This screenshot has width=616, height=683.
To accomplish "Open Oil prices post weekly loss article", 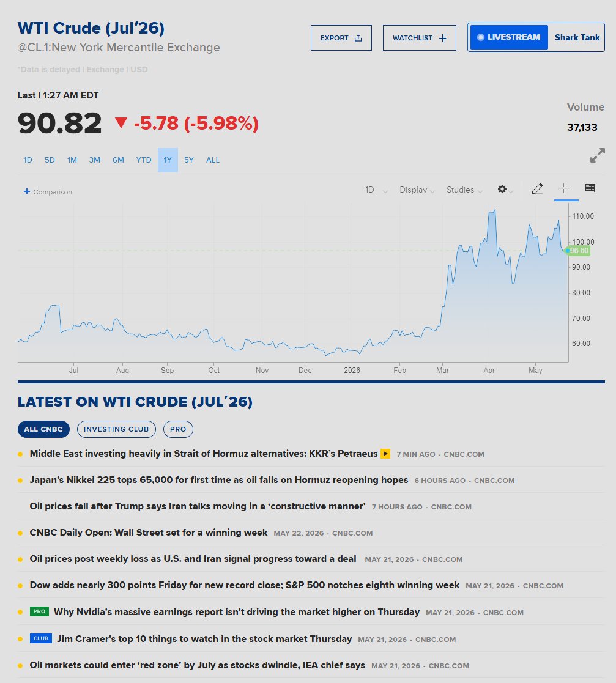I will [x=193, y=558].
